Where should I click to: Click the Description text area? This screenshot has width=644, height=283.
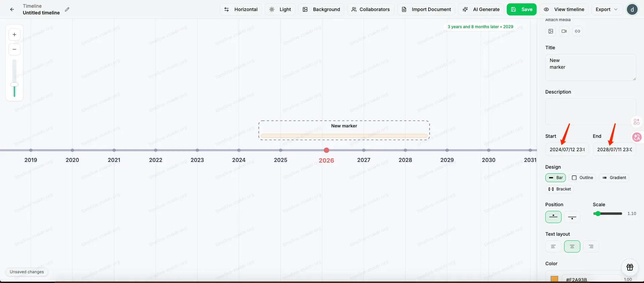(591, 112)
